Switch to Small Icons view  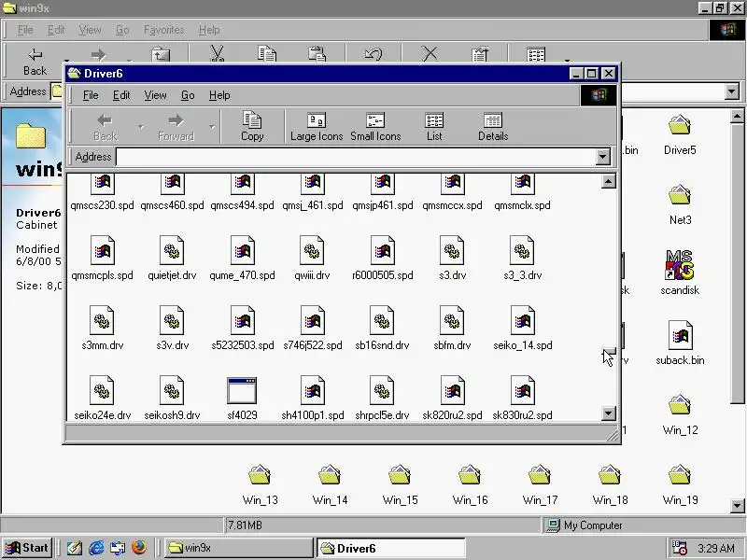tap(375, 127)
